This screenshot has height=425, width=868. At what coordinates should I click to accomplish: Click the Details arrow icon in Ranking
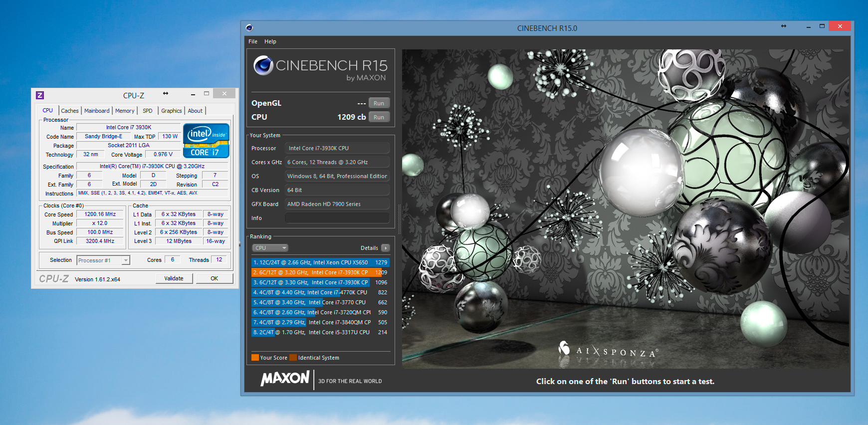click(x=385, y=248)
